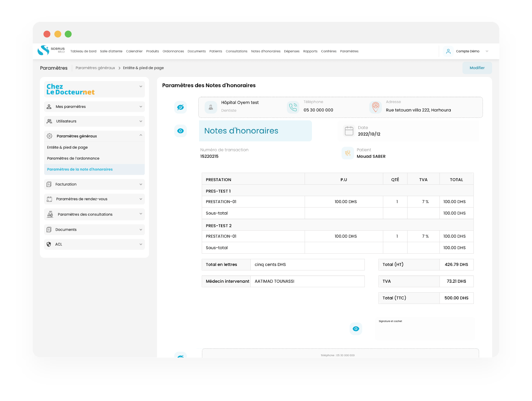Click the Facturation document icon
The image size is (532, 401).
tap(49, 184)
